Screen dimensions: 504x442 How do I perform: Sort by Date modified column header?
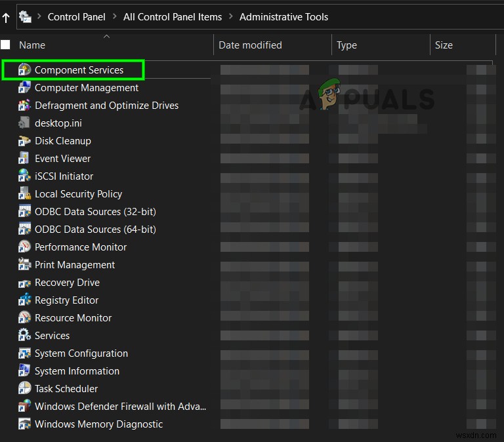[x=251, y=45]
